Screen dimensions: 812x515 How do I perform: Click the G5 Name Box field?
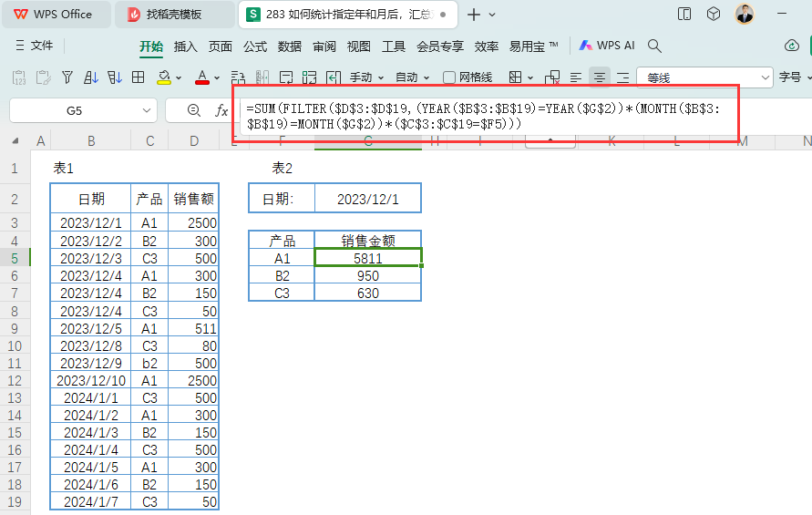pos(74,110)
